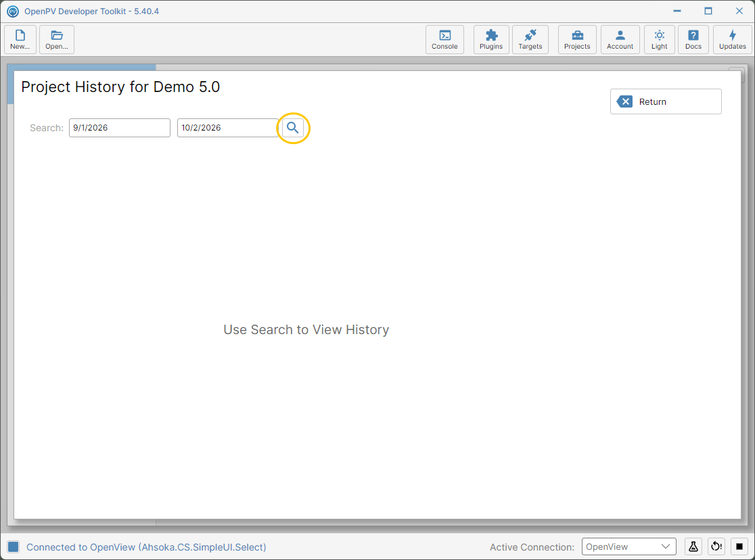Open the Projects toolbox icon
The height and width of the screenshot is (560, 755).
coord(577,39)
